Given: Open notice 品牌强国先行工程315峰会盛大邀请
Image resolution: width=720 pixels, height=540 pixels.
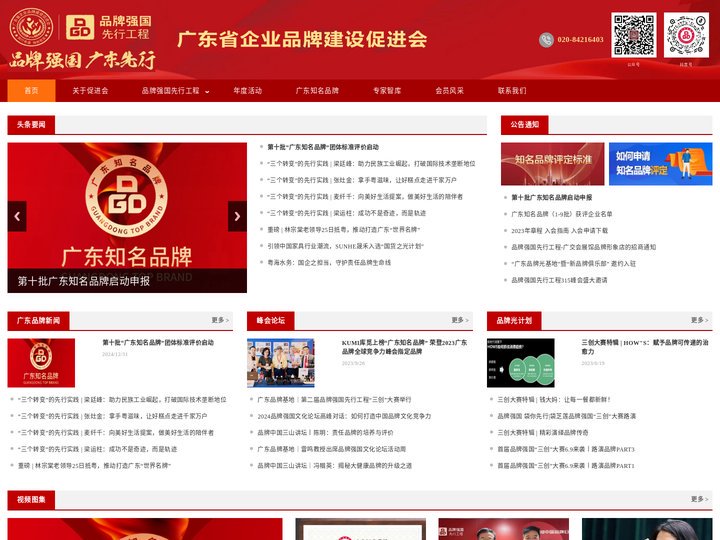Looking at the screenshot, I should coord(559,280).
